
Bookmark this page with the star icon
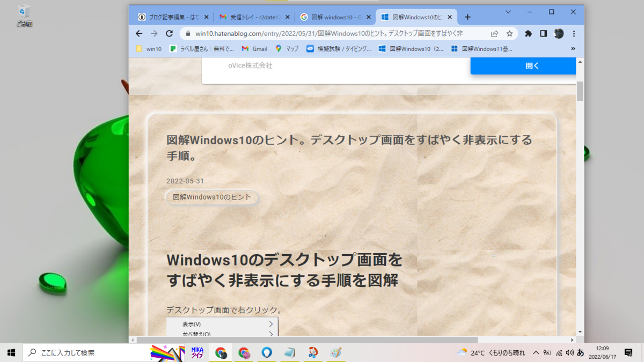(x=509, y=33)
